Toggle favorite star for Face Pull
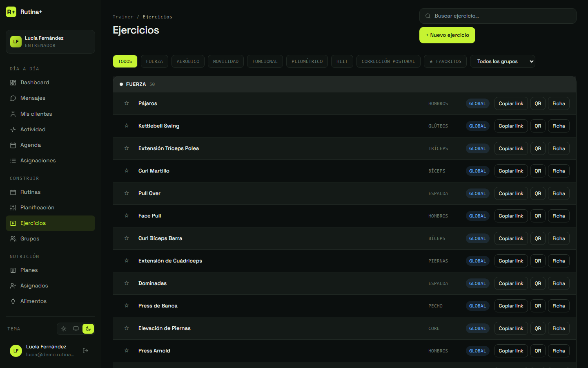 (127, 215)
